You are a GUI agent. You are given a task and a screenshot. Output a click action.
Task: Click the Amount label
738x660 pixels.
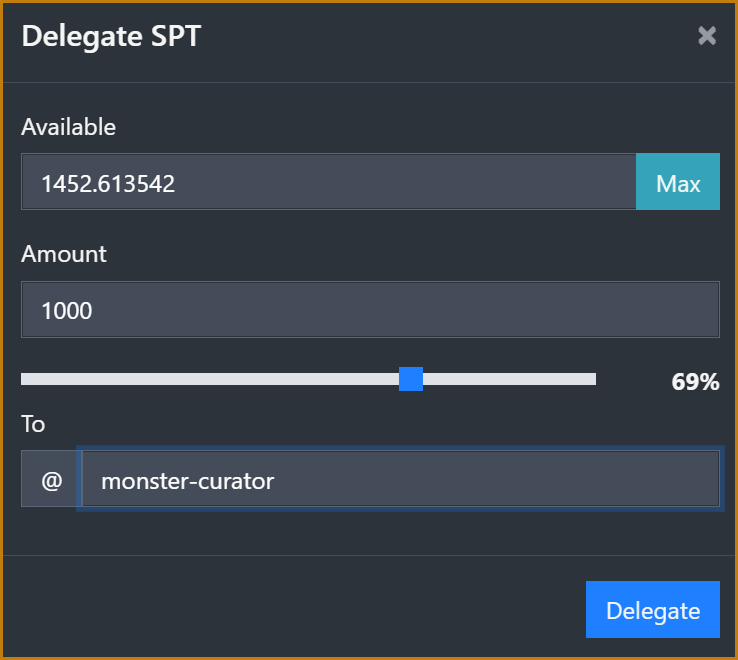pos(64,254)
